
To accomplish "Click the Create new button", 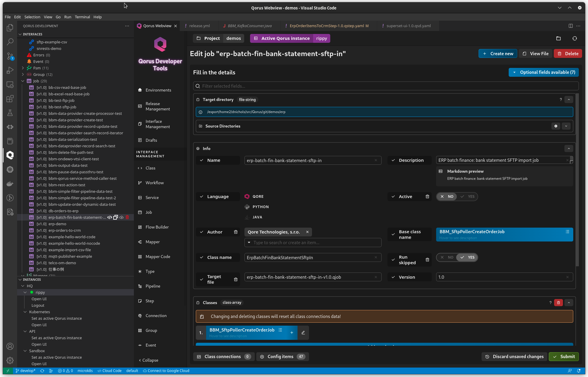I will 498,54.
